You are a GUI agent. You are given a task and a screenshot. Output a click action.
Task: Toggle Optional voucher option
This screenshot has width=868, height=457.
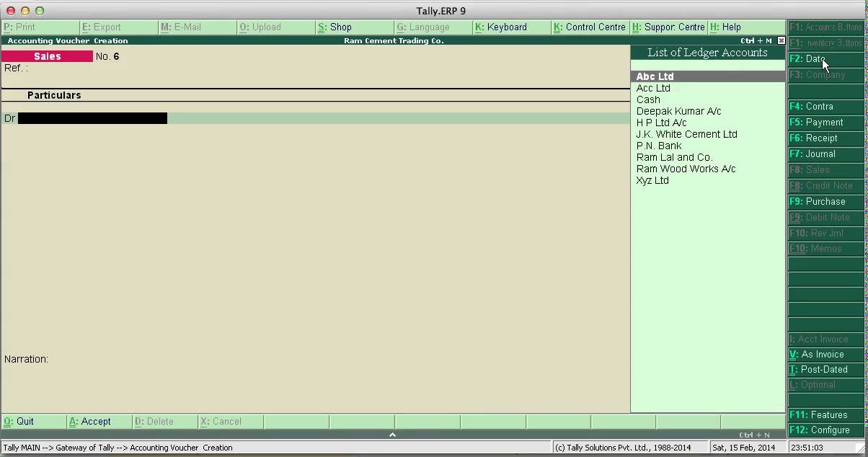pyautogui.click(x=825, y=385)
